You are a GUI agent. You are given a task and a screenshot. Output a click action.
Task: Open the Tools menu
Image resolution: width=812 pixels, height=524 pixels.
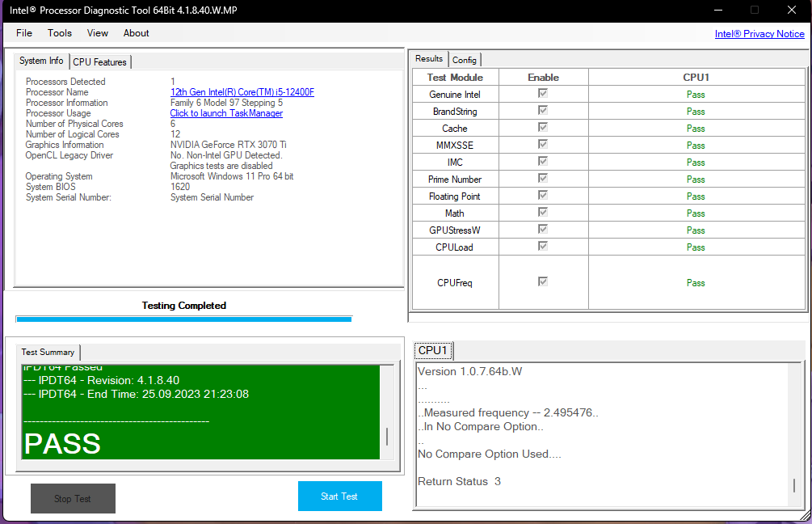[x=60, y=32]
